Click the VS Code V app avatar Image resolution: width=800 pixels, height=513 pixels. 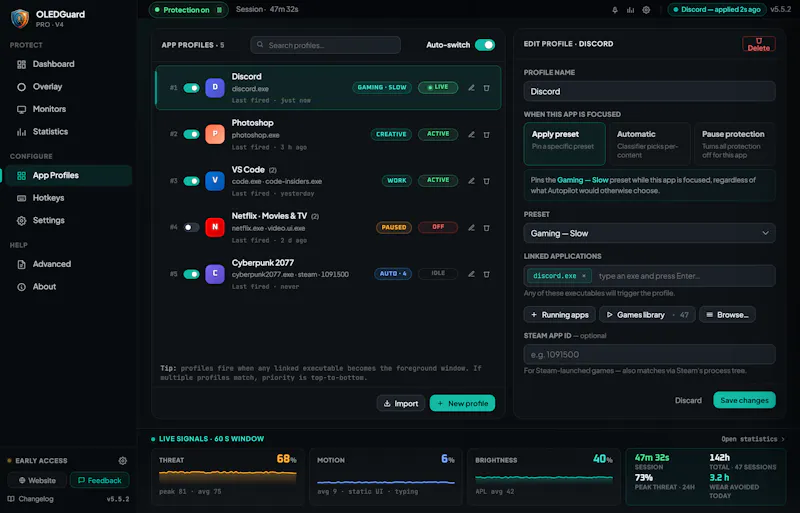click(215, 180)
